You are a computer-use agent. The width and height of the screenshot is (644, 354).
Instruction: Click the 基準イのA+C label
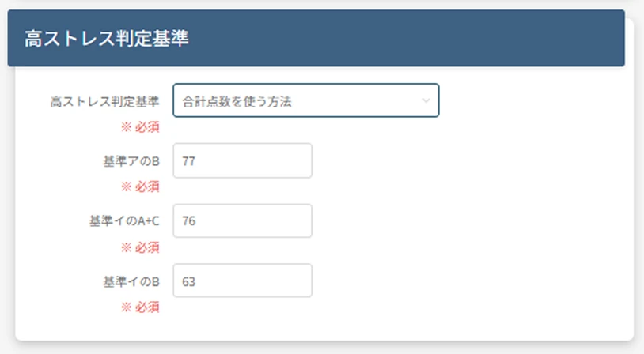pyautogui.click(x=124, y=221)
